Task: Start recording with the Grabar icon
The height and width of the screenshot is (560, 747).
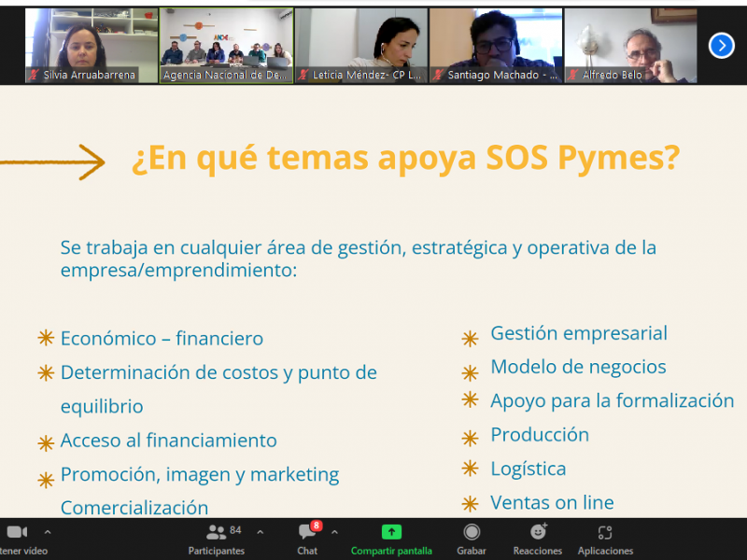Action: pyautogui.click(x=472, y=532)
